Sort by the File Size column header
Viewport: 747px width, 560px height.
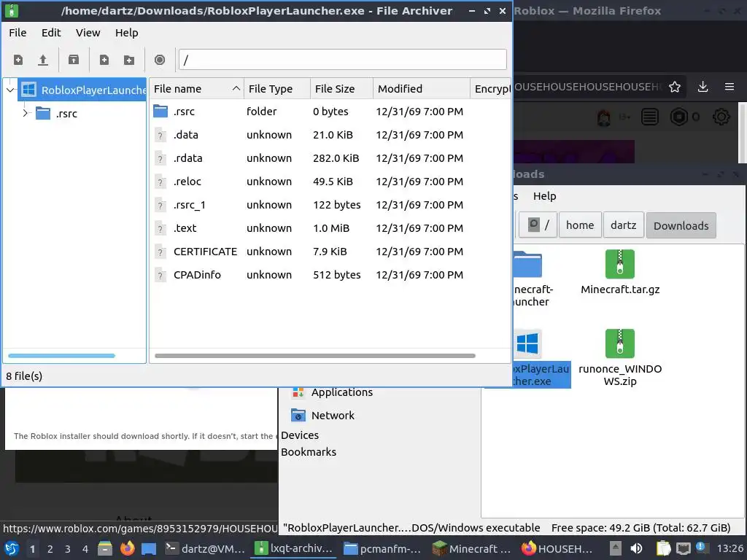click(x=341, y=89)
